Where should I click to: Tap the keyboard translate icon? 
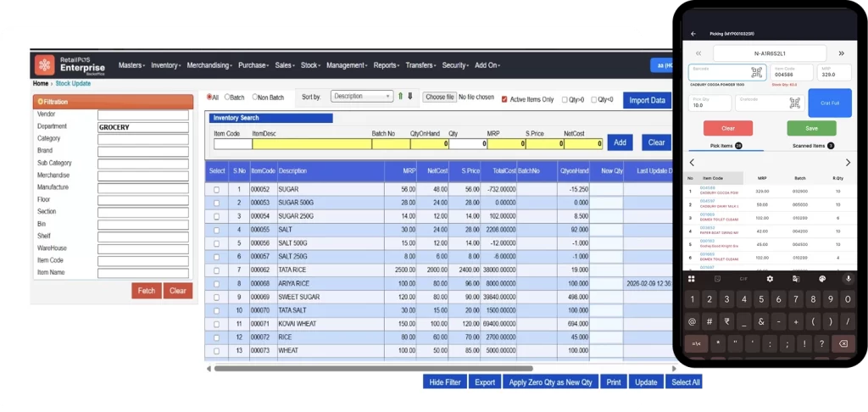(795, 279)
